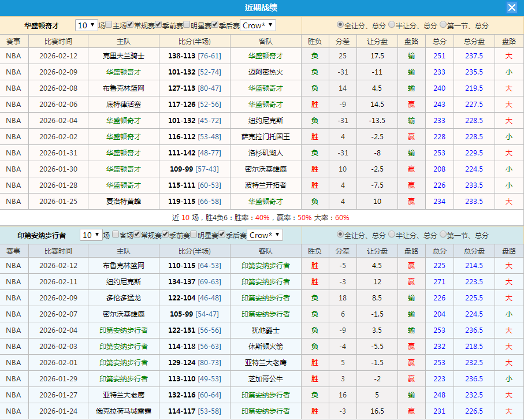The height and width of the screenshot is (420, 524).
Task: Open the 布鲁克林篮网 link in Pacers table
Action: click(x=124, y=265)
